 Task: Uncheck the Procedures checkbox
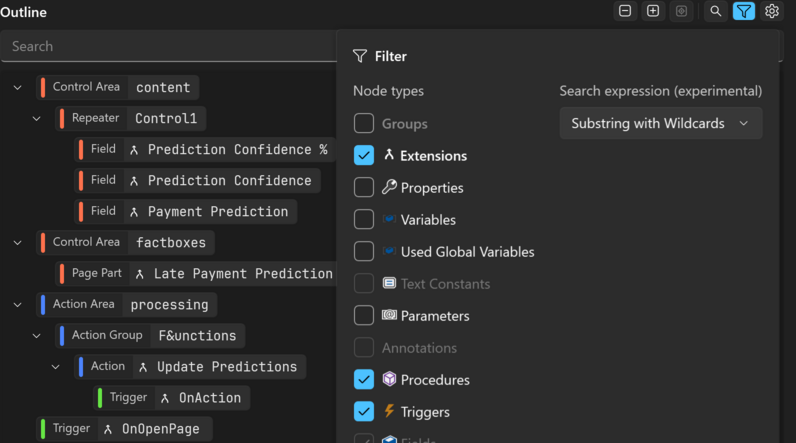point(364,380)
